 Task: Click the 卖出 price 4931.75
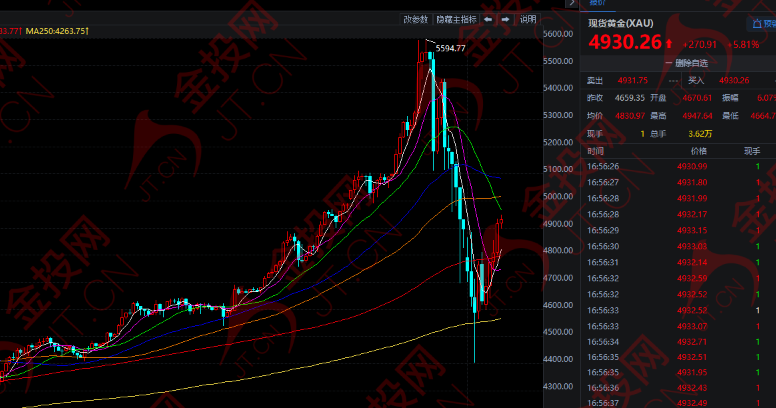pyautogui.click(x=635, y=81)
